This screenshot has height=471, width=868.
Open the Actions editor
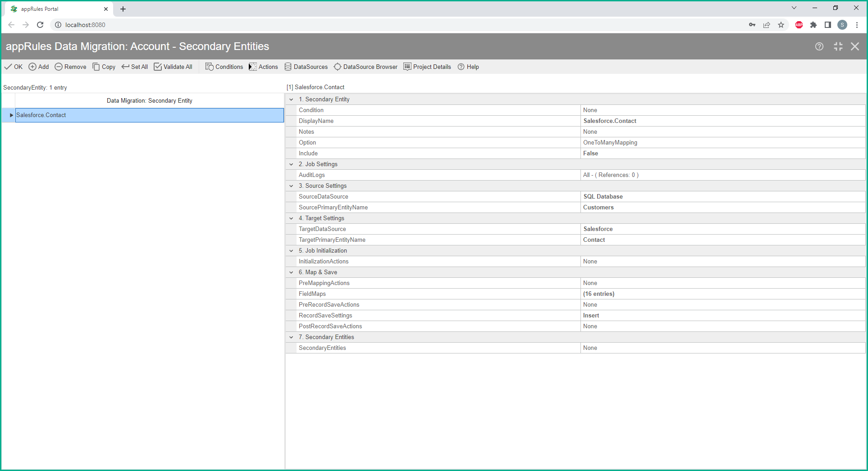click(263, 67)
